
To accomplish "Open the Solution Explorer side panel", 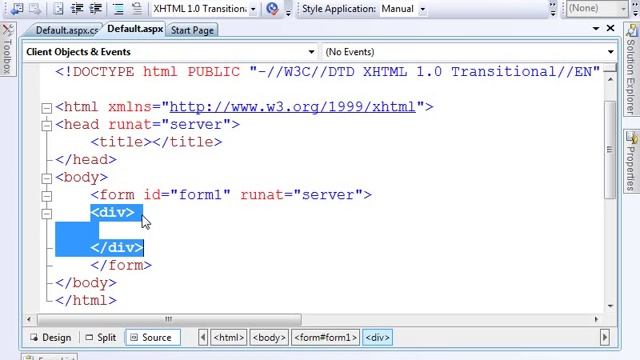I will (x=631, y=69).
